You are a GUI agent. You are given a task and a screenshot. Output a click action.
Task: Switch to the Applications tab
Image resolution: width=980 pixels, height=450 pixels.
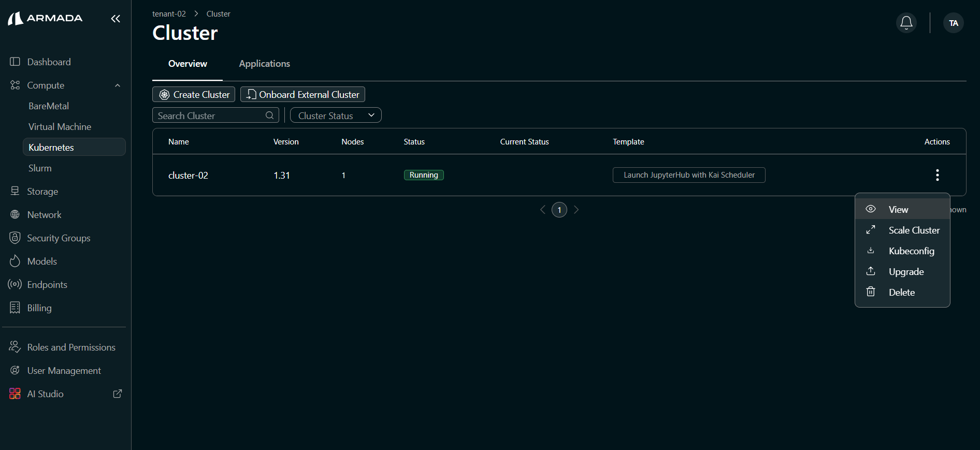tap(264, 64)
